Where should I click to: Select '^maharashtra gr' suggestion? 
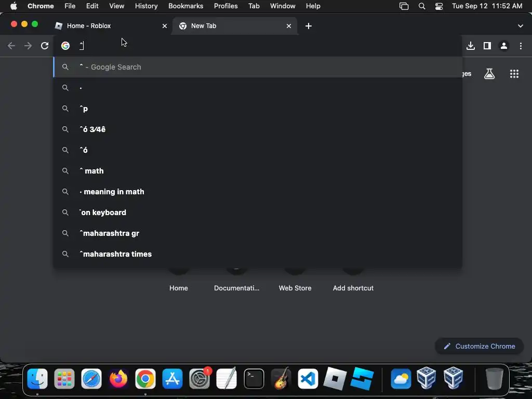click(x=258, y=233)
